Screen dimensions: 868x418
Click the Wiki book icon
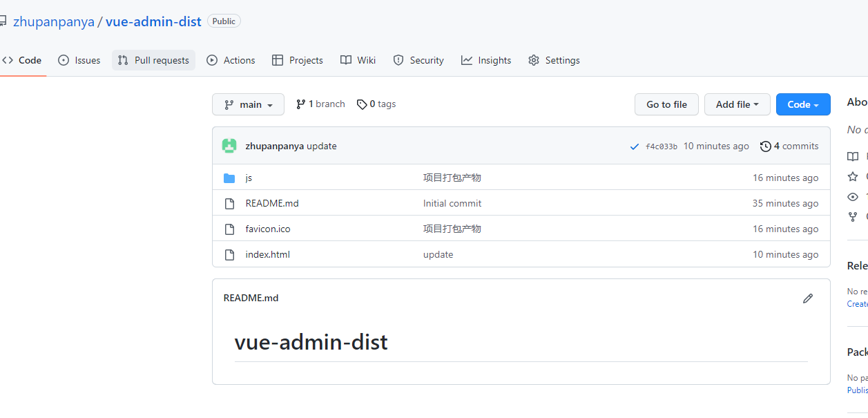point(346,60)
